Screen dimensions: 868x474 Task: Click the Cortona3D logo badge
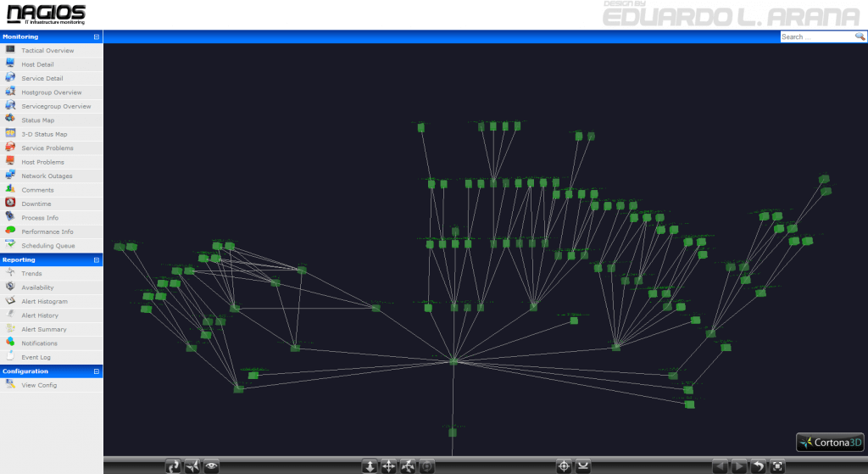(830, 442)
